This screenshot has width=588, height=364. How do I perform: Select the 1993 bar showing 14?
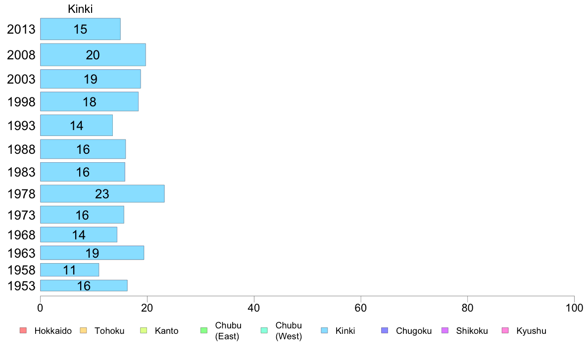coord(77,125)
